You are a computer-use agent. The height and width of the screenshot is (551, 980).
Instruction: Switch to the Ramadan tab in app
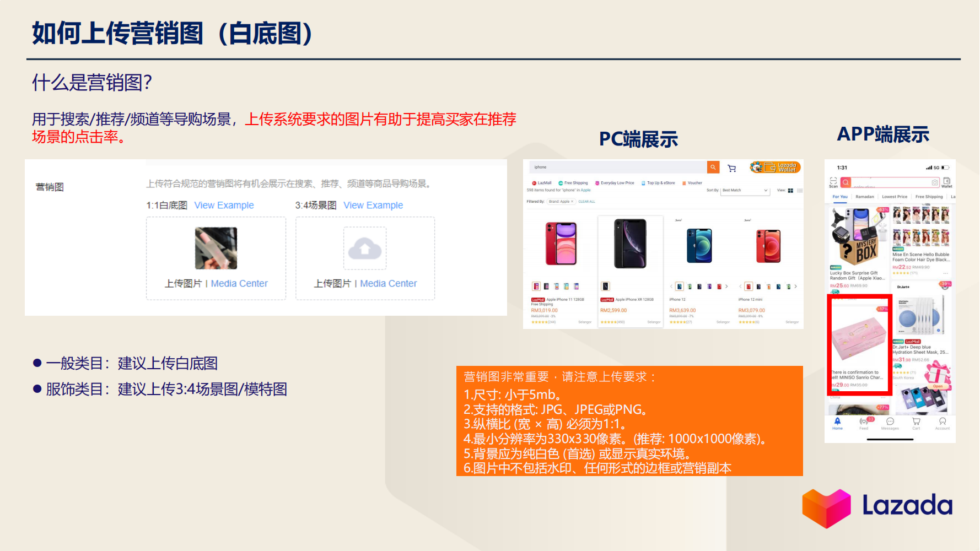tap(865, 197)
